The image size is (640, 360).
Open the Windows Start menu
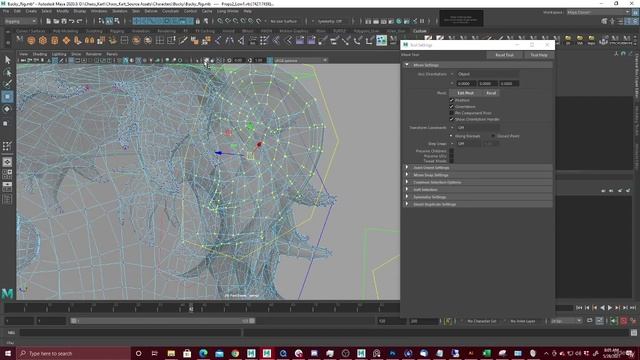point(8,353)
